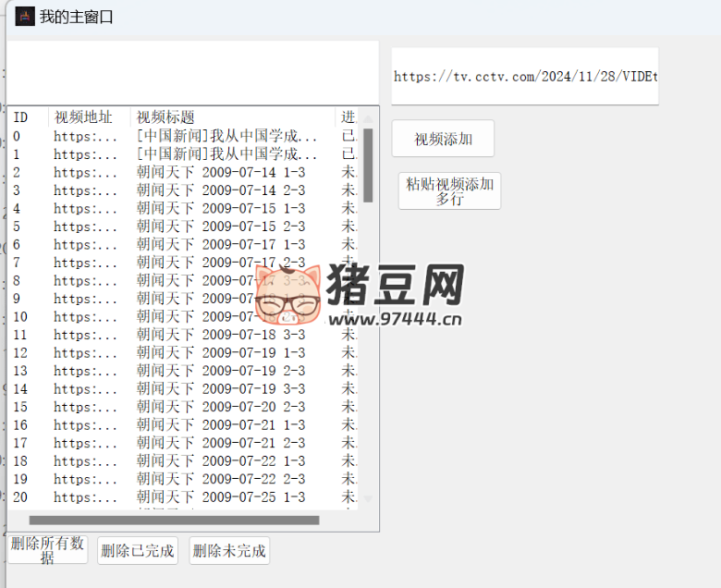
Task: Click the 视频地址 column header
Action: [85, 117]
